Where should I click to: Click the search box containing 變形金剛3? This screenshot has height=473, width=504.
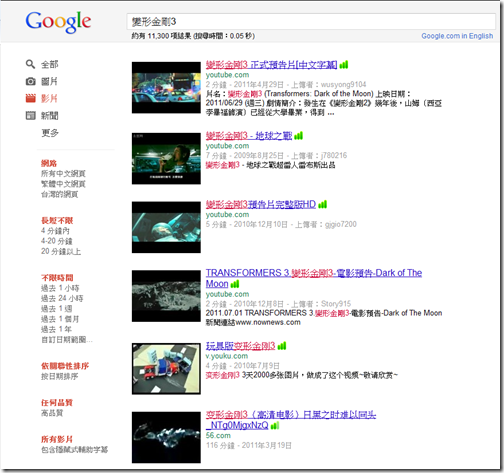[x=311, y=22]
